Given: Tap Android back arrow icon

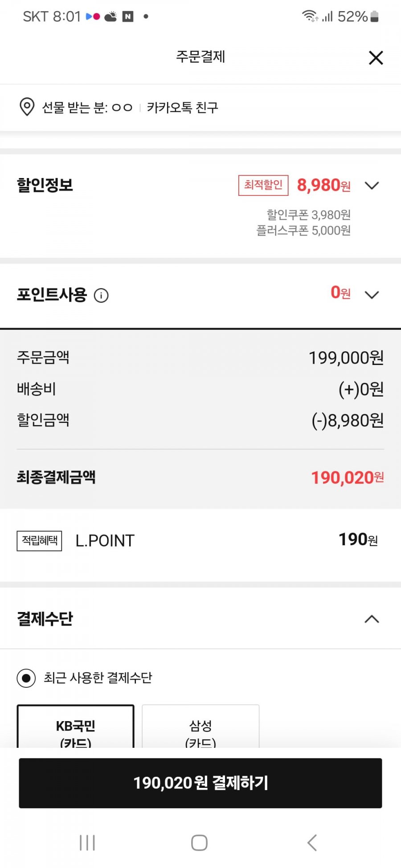Looking at the screenshot, I should [312, 843].
